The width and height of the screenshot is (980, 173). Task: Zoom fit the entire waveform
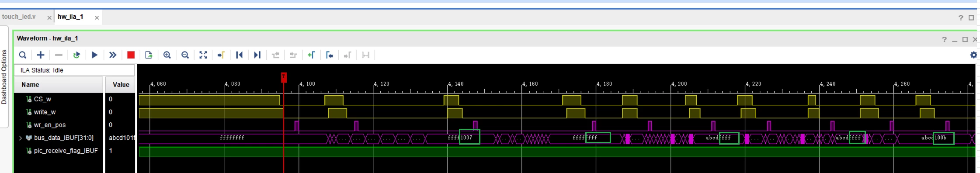203,55
